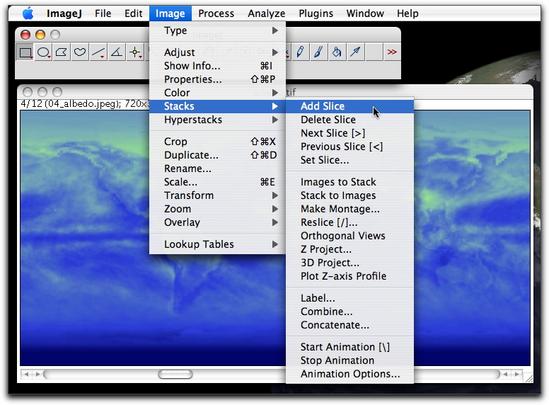
Task: Select Combine...
Action: tap(350, 312)
